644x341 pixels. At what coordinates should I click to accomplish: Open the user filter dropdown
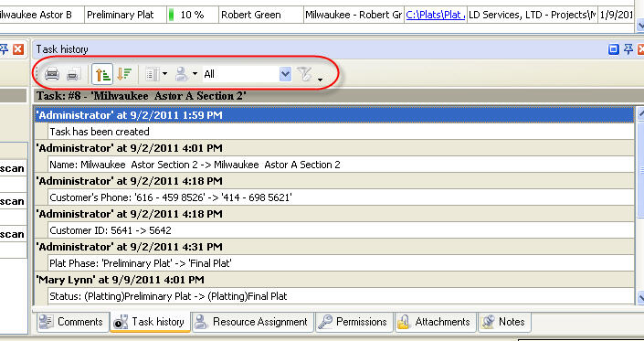pos(186,74)
